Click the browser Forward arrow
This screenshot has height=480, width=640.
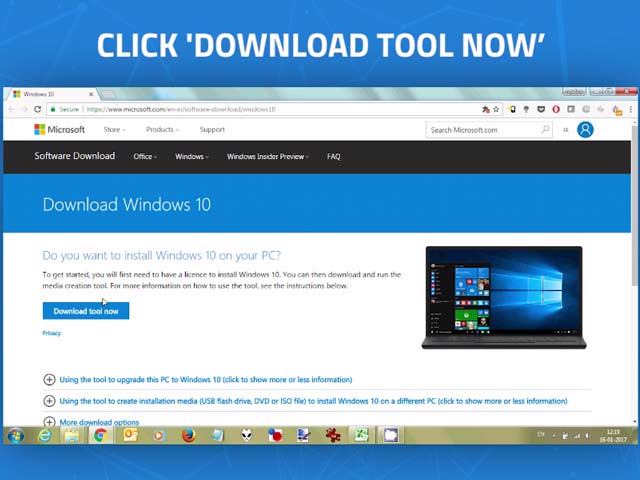click(x=24, y=109)
